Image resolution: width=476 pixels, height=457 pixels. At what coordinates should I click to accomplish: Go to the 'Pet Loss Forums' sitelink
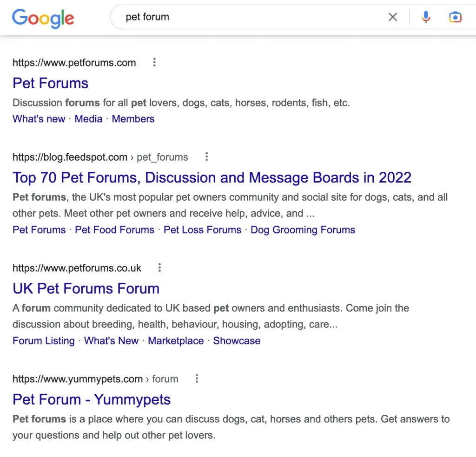point(203,230)
